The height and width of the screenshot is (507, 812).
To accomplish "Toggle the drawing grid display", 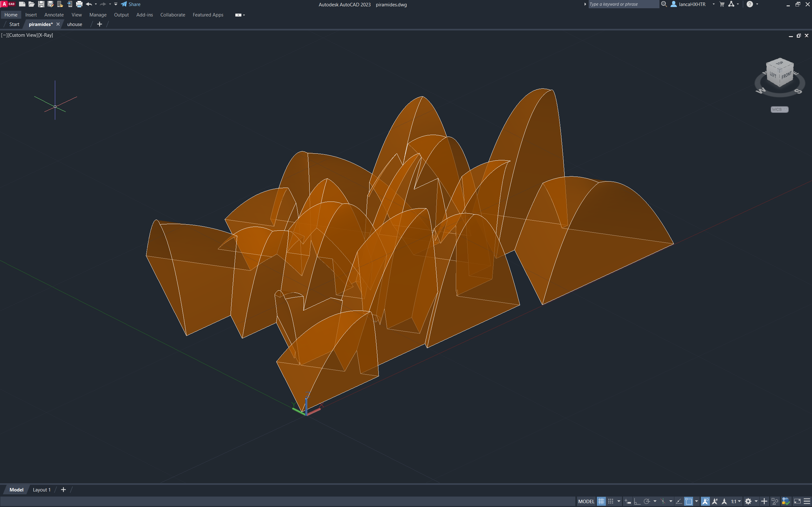I will click(x=601, y=501).
